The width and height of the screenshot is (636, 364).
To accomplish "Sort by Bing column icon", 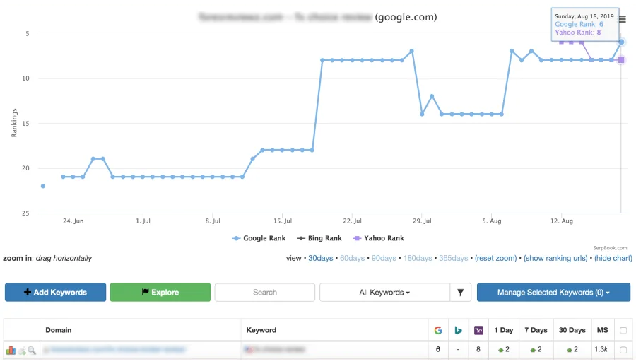I will point(458,330).
